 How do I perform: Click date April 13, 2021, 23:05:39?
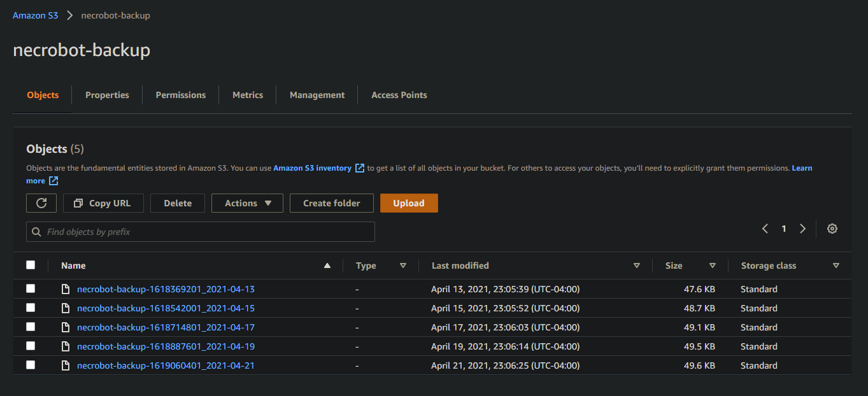pos(506,289)
